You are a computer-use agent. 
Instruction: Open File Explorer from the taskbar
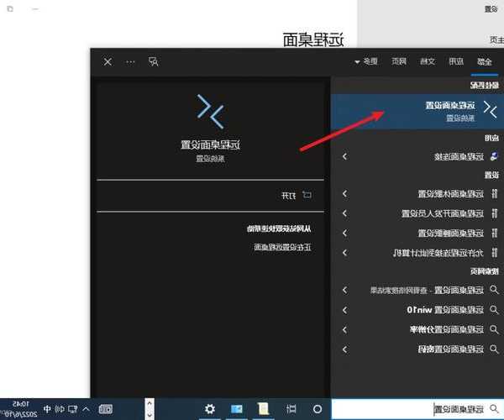pos(263,408)
